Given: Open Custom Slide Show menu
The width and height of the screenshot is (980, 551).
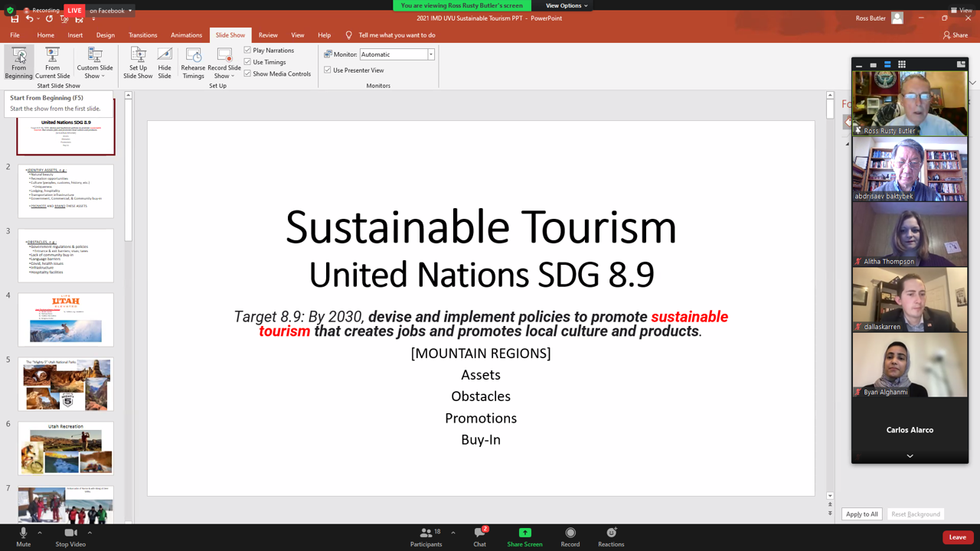Looking at the screenshot, I should click(95, 63).
